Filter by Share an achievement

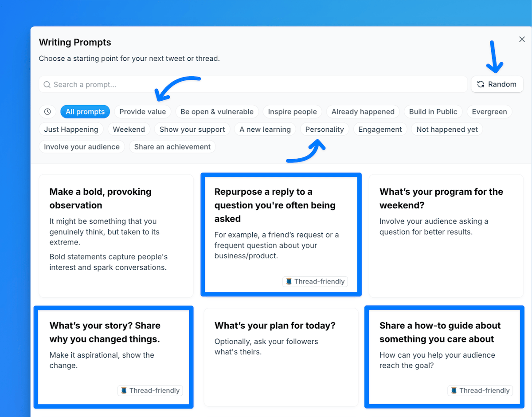(172, 147)
